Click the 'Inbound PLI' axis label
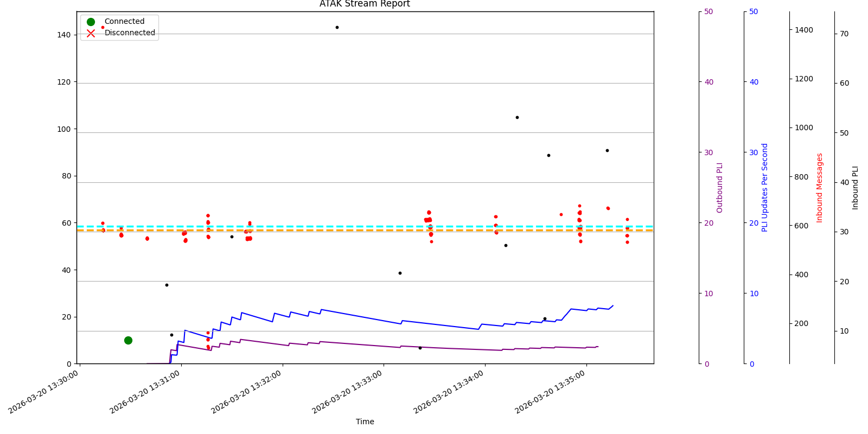This screenshot has height=434, width=868. click(x=856, y=188)
